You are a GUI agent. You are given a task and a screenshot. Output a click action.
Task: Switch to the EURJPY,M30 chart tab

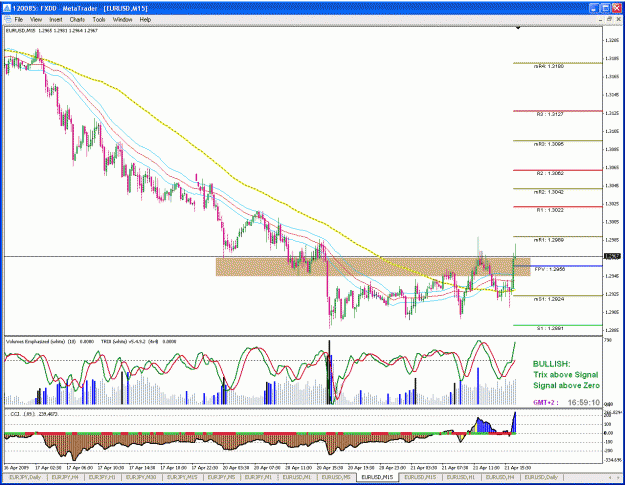click(x=141, y=477)
